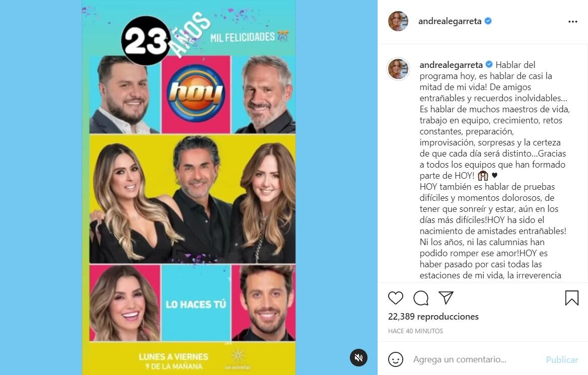Image resolution: width=588 pixels, height=375 pixels.
Task: Click the caption's verified badge
Action: pos(489,64)
